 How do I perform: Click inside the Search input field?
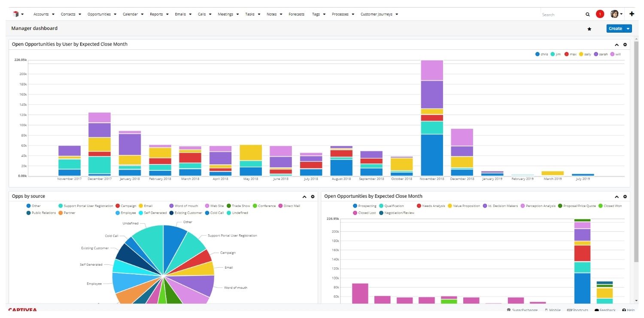click(562, 15)
